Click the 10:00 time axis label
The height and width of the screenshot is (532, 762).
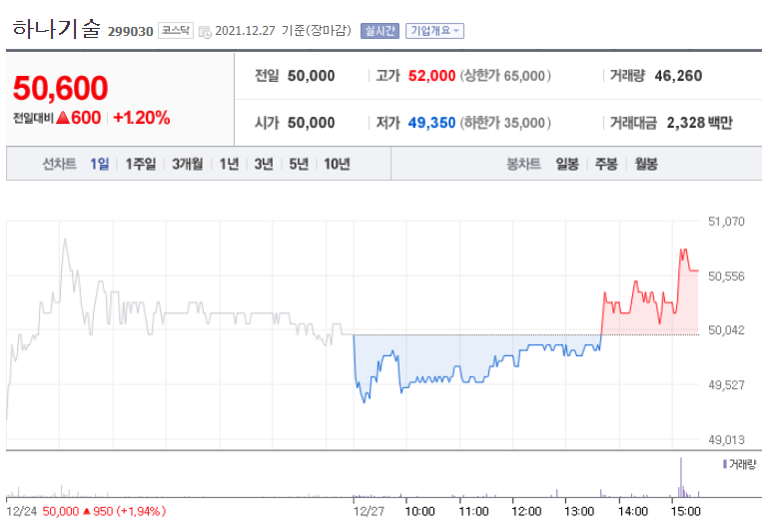(419, 511)
